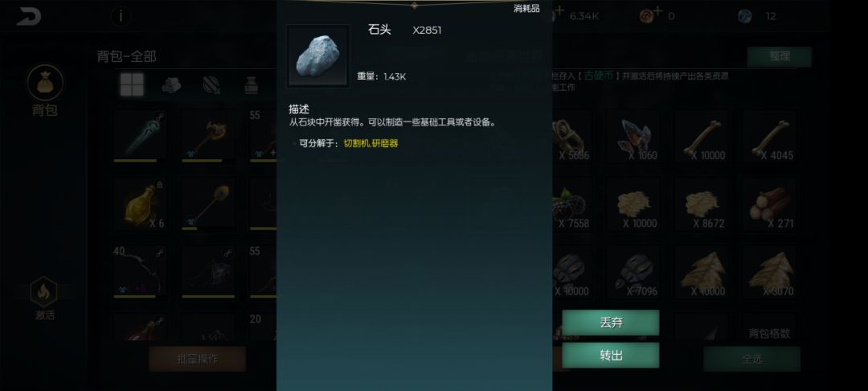Select the 背包 bag icon in sidebar
Viewport: 868px width, 391px height.
tap(45, 83)
